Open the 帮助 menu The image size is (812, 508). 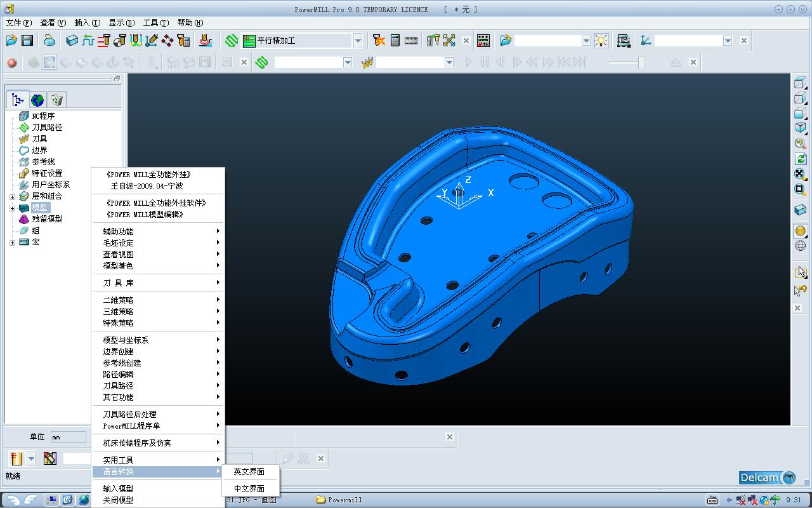(190, 23)
